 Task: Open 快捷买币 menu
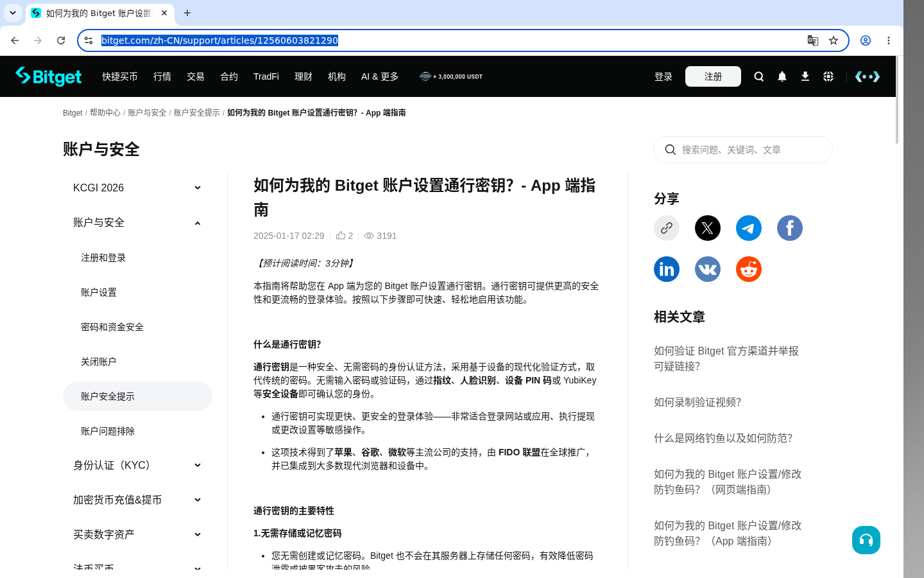tap(120, 76)
